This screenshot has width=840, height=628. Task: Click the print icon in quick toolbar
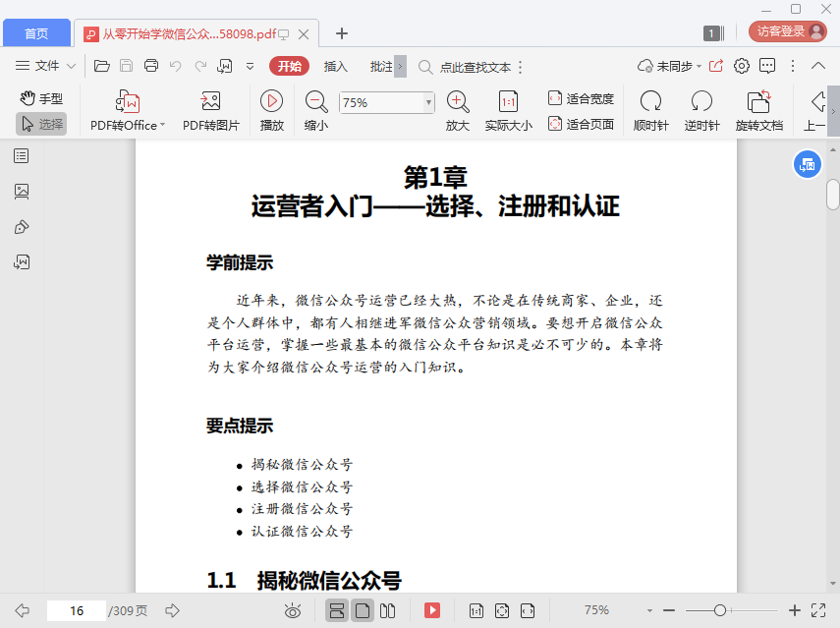[x=151, y=66]
